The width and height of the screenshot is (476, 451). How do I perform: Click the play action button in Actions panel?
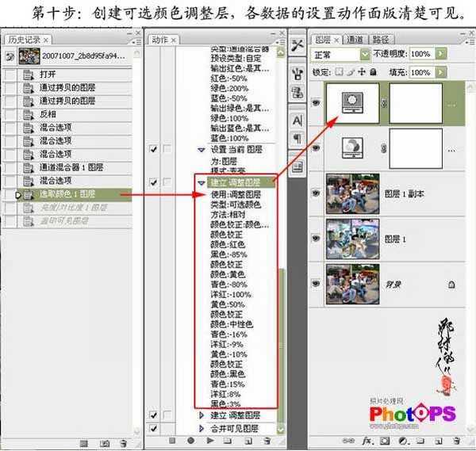click(209, 439)
